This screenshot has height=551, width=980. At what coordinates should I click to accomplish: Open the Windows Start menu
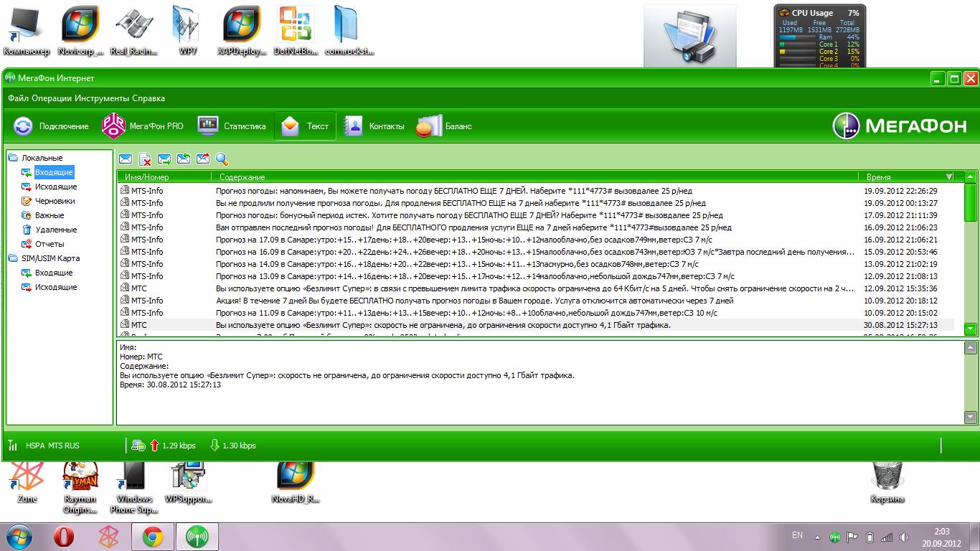[x=19, y=536]
